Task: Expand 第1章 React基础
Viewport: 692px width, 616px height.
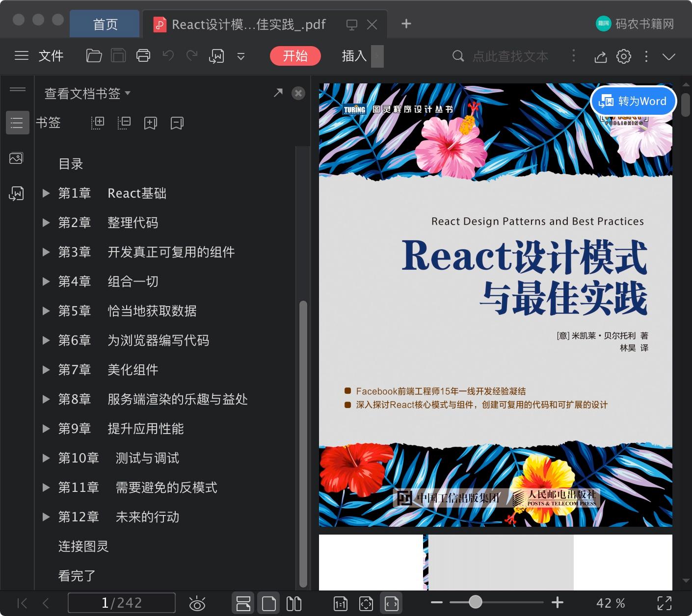Action: 46,193
